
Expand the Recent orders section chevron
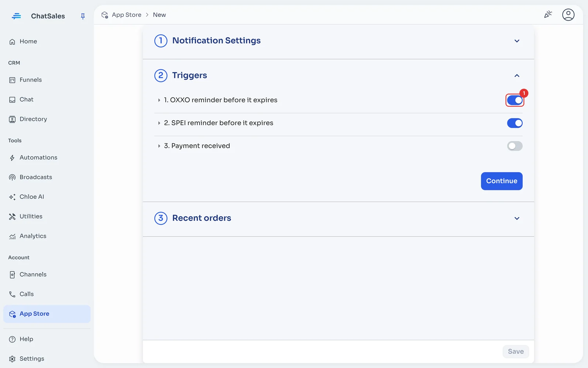517,218
